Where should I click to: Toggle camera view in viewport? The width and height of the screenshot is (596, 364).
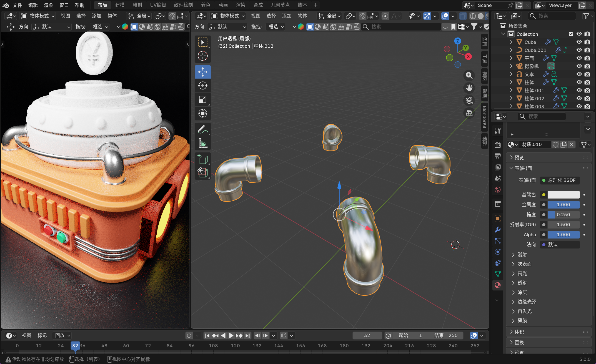(x=469, y=100)
